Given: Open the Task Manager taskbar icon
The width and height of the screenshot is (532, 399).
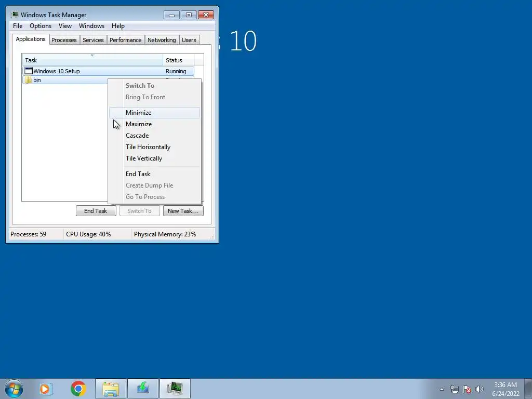Looking at the screenshot, I should [175, 389].
